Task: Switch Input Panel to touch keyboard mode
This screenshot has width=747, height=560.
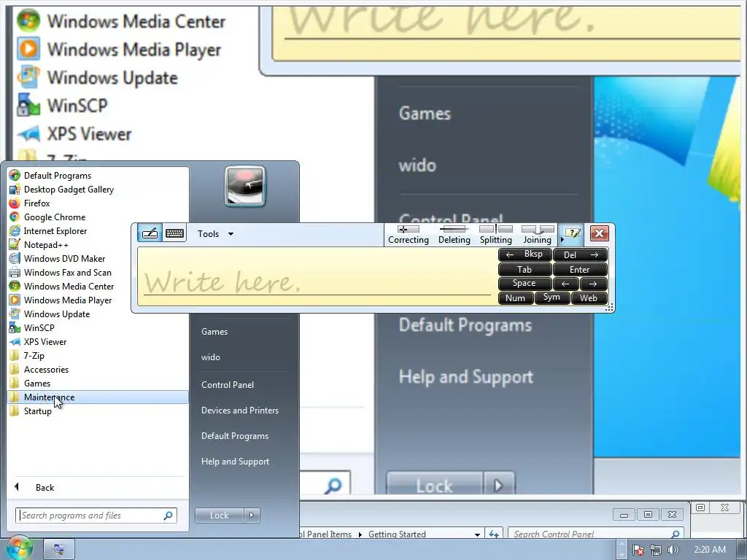Action: point(174,233)
